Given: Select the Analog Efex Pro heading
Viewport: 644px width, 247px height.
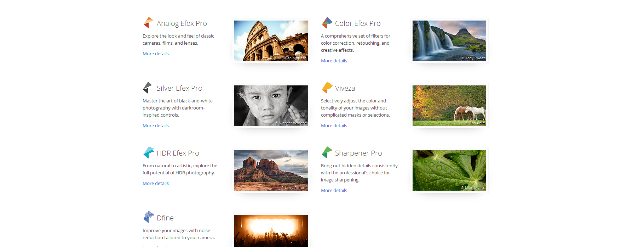Looking at the screenshot, I should pyautogui.click(x=182, y=23).
